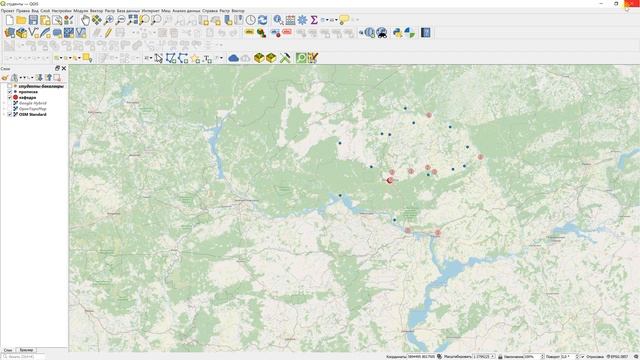Select the Google Hybrid layer
This screenshot has height=360, width=640.
(x=33, y=103)
